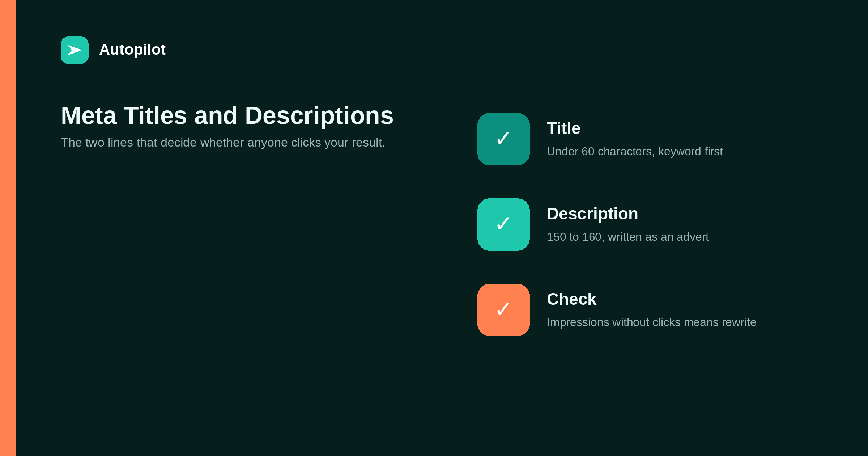
Task: Click the subtitle about two lines deciding clicks
Action: [x=223, y=143]
